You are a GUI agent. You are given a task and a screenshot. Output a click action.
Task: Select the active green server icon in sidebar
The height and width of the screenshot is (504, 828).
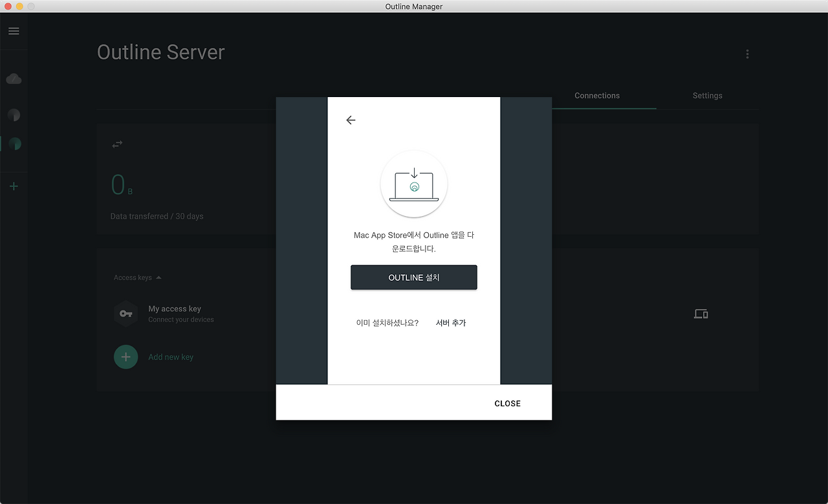click(14, 144)
